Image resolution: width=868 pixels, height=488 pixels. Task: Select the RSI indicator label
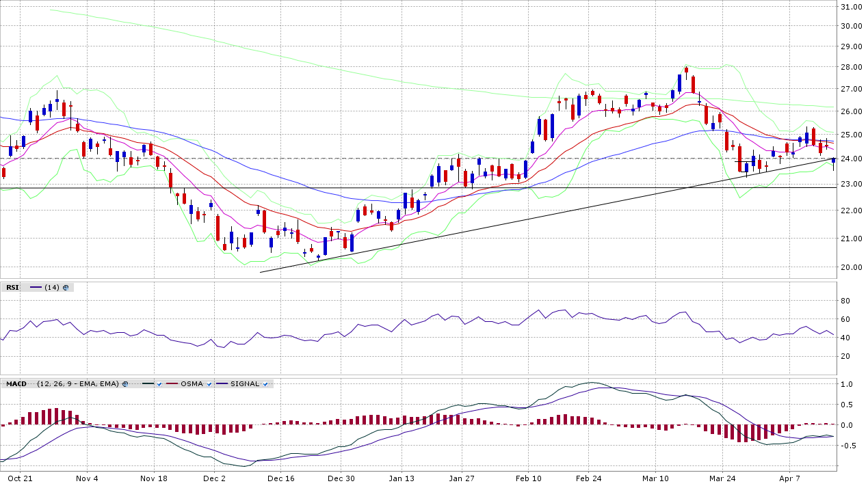point(12,287)
